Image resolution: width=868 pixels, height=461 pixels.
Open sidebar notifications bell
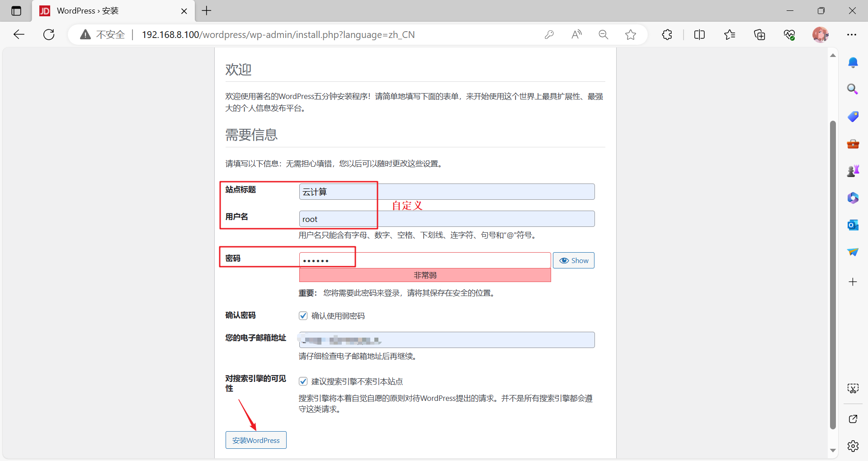[x=853, y=62]
